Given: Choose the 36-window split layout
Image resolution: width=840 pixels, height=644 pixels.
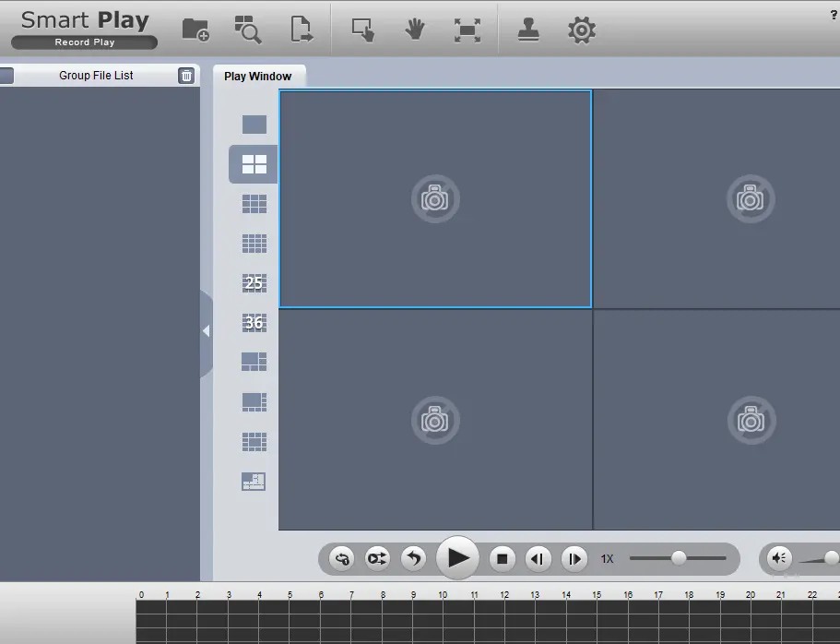Looking at the screenshot, I should (254, 323).
